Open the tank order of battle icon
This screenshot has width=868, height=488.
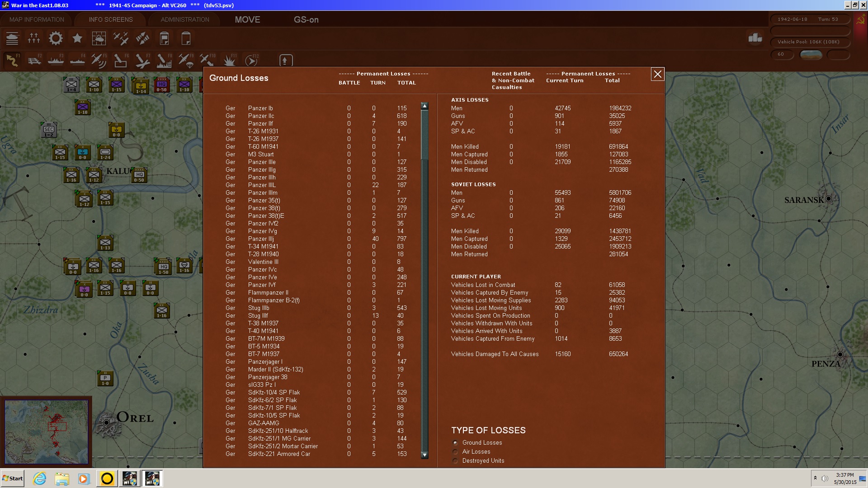click(12, 38)
